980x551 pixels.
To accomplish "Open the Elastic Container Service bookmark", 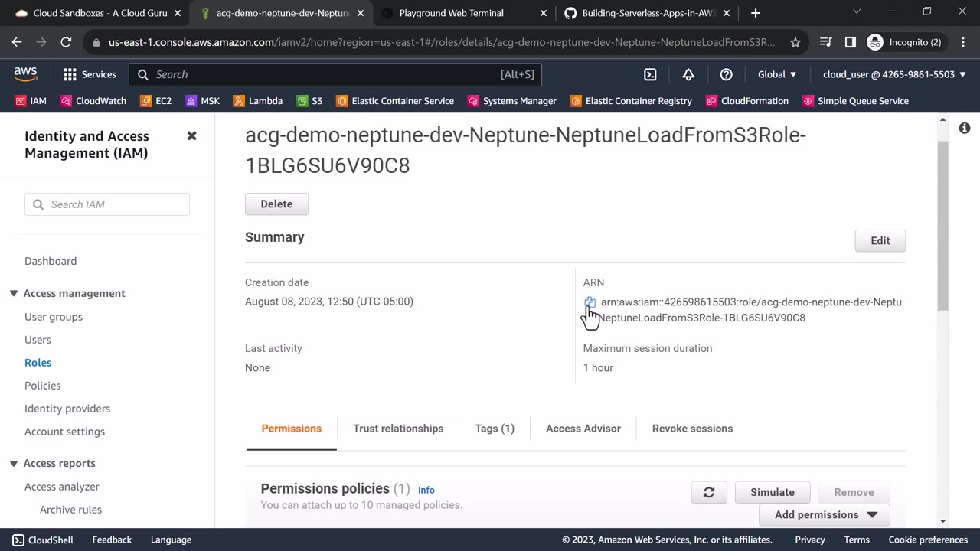I will [394, 101].
